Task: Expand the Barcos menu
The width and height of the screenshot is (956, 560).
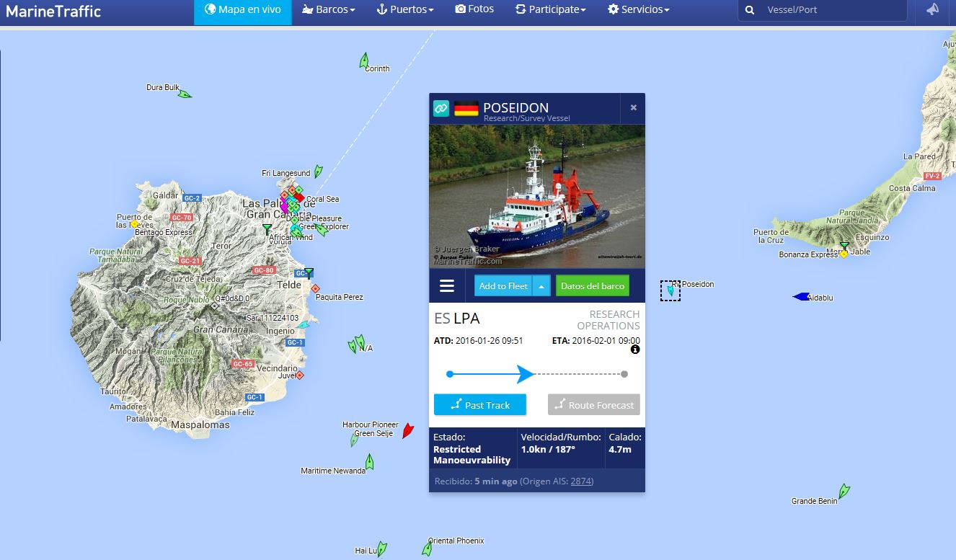Action: 329,10
